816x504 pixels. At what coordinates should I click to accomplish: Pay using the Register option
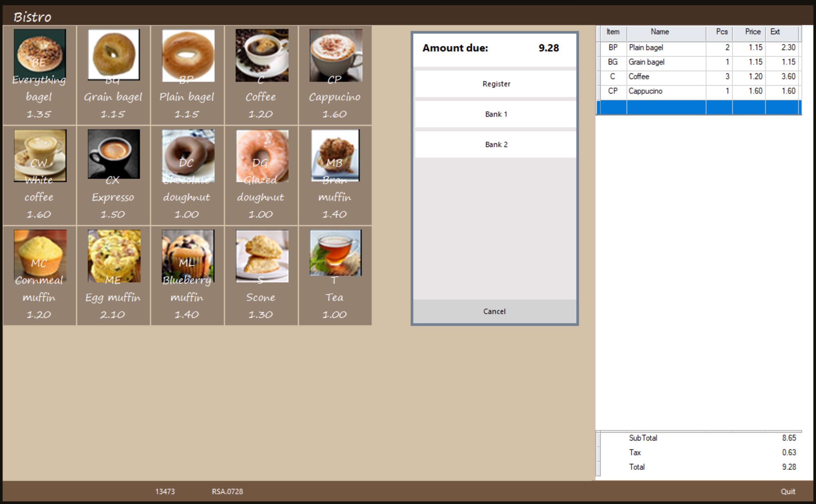point(495,84)
